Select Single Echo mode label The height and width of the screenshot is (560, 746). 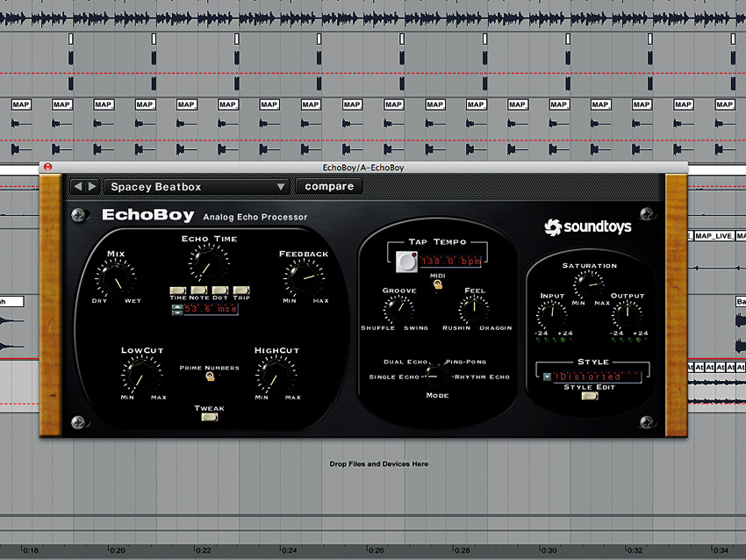pos(394,377)
